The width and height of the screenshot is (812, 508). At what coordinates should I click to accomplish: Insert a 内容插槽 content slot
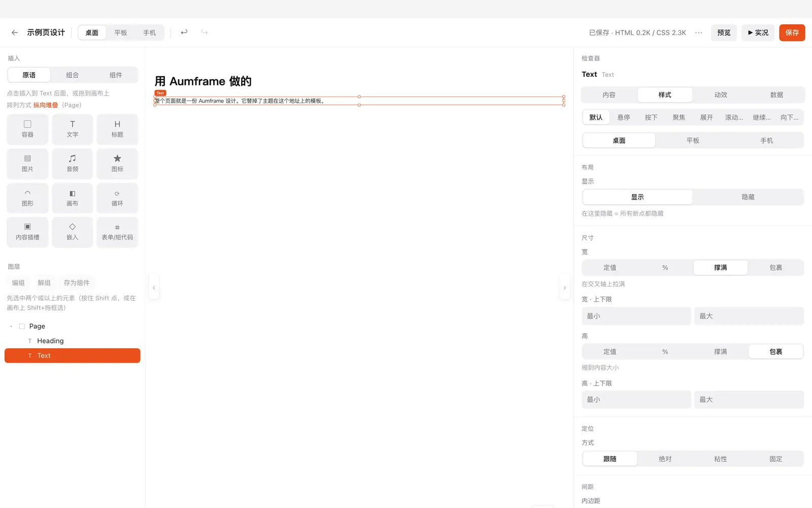(x=27, y=232)
